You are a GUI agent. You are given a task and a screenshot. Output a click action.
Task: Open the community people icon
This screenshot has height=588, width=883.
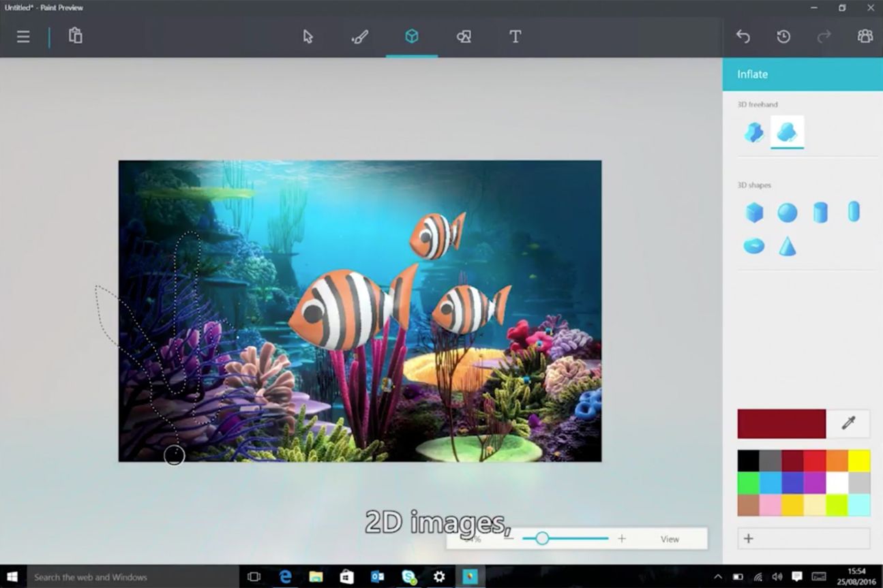click(865, 37)
